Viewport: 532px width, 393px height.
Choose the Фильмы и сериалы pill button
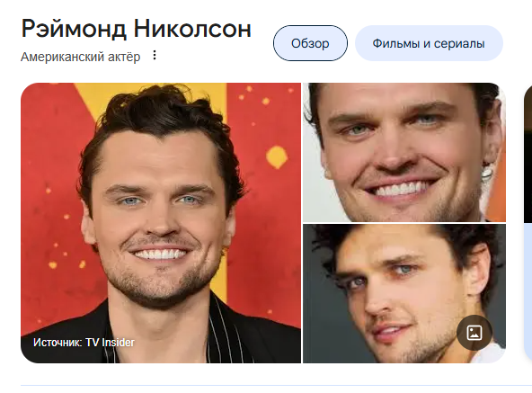click(429, 43)
